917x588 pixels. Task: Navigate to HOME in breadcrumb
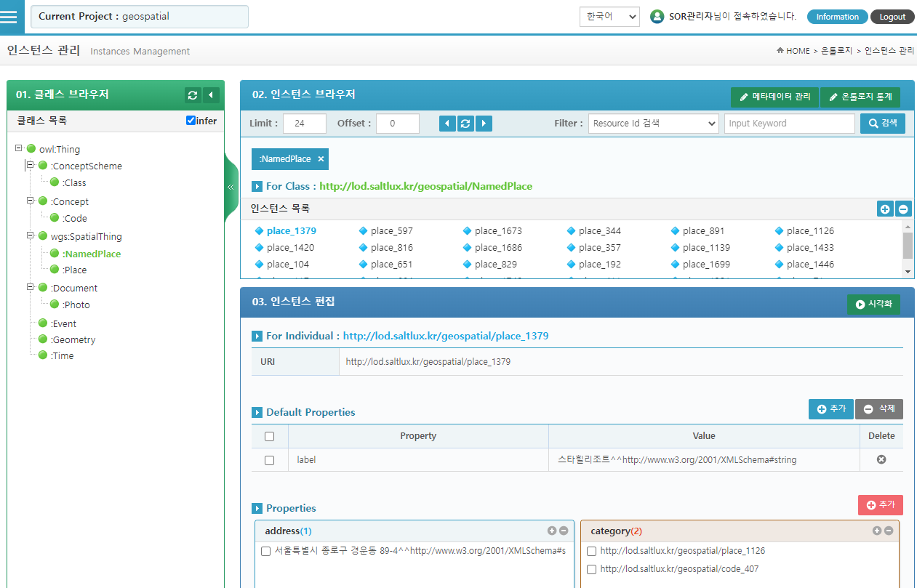(797, 51)
